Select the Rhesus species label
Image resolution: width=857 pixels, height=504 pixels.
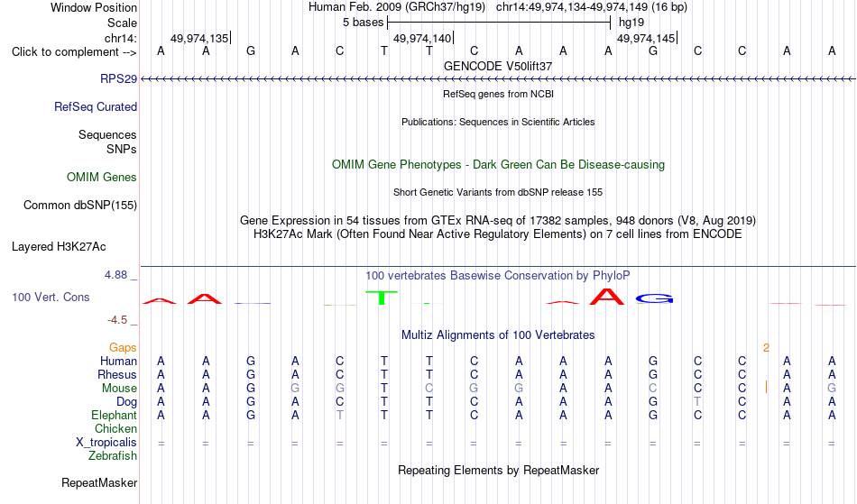click(117, 375)
